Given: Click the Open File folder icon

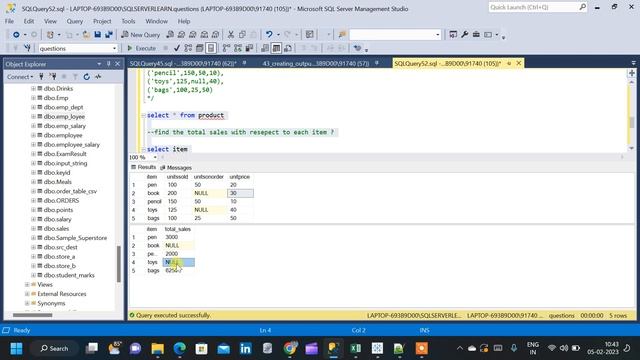Looking at the screenshot, I should [x=86, y=35].
